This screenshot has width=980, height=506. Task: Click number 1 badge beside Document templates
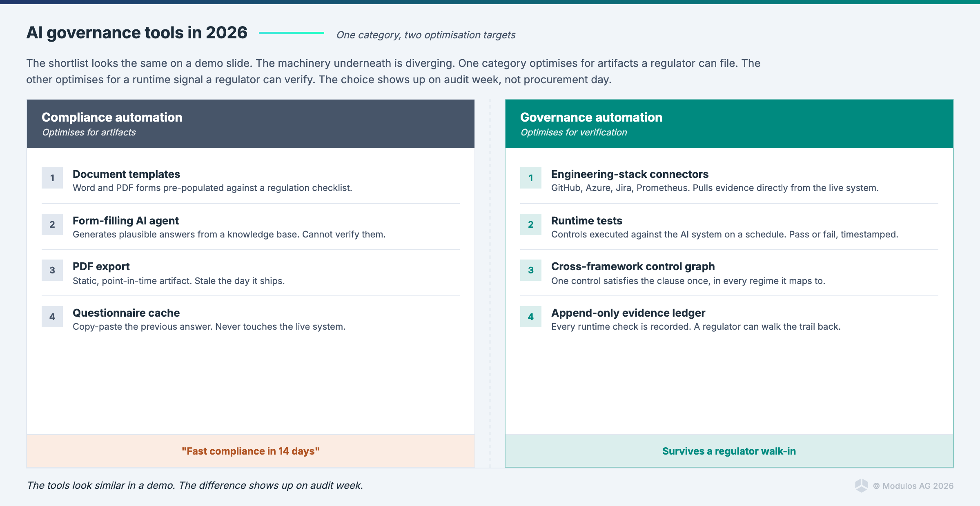point(52,178)
